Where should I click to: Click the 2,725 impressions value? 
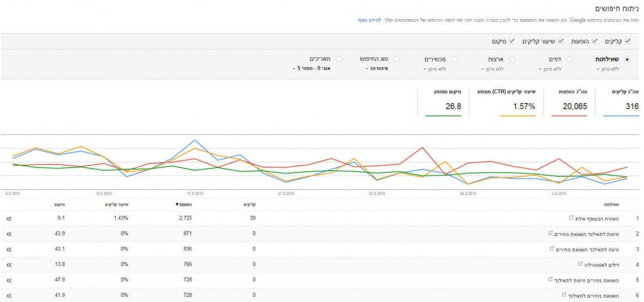[x=184, y=218]
